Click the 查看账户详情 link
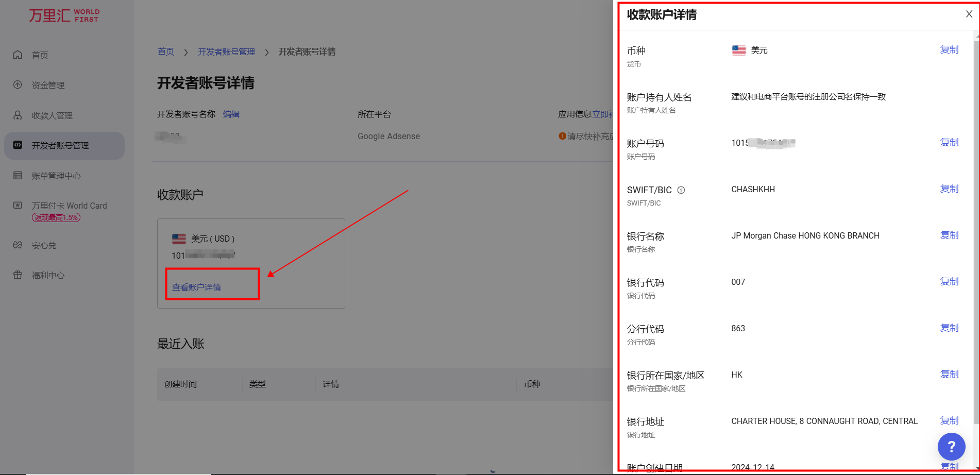The width and height of the screenshot is (980, 475). coord(196,287)
